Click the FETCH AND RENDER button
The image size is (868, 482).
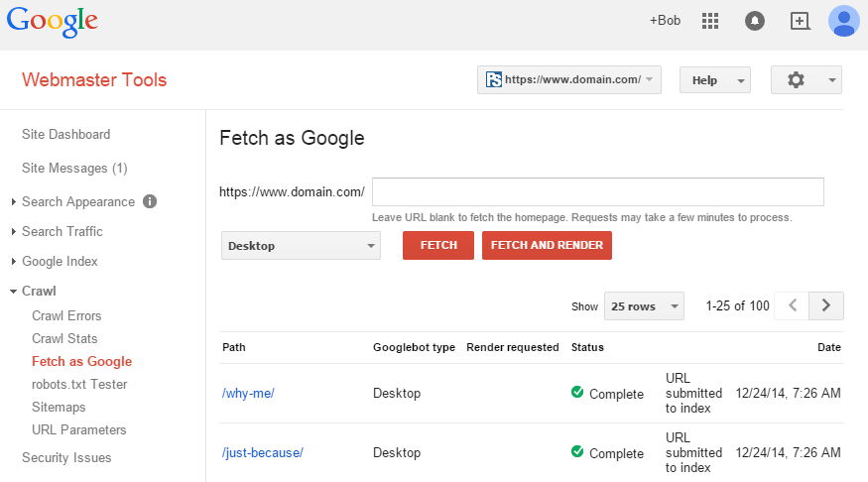547,245
